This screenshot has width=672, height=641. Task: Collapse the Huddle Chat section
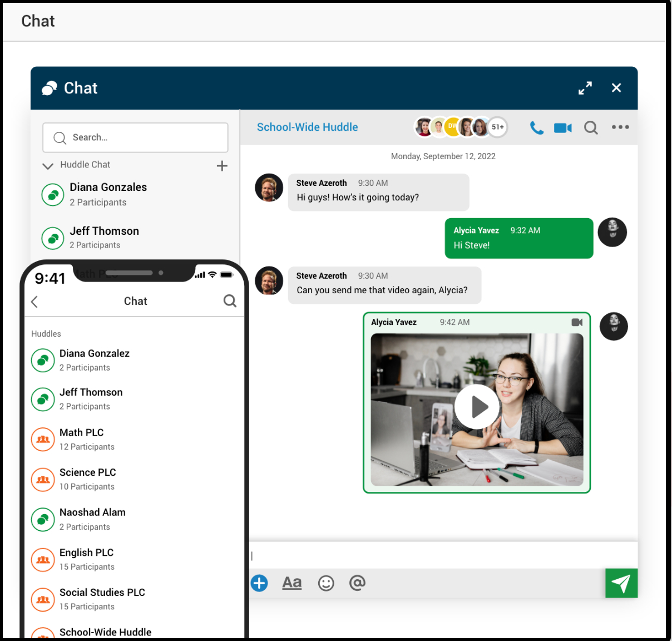click(x=48, y=166)
